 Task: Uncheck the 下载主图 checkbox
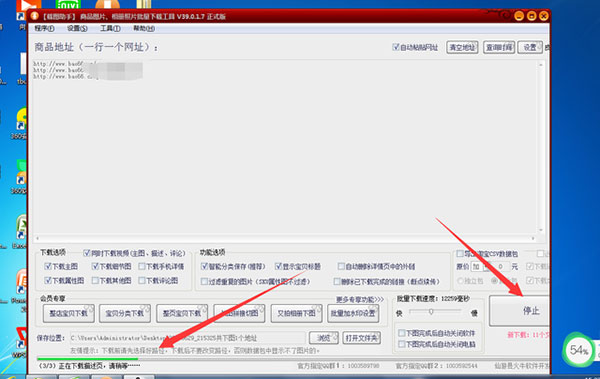(48, 266)
